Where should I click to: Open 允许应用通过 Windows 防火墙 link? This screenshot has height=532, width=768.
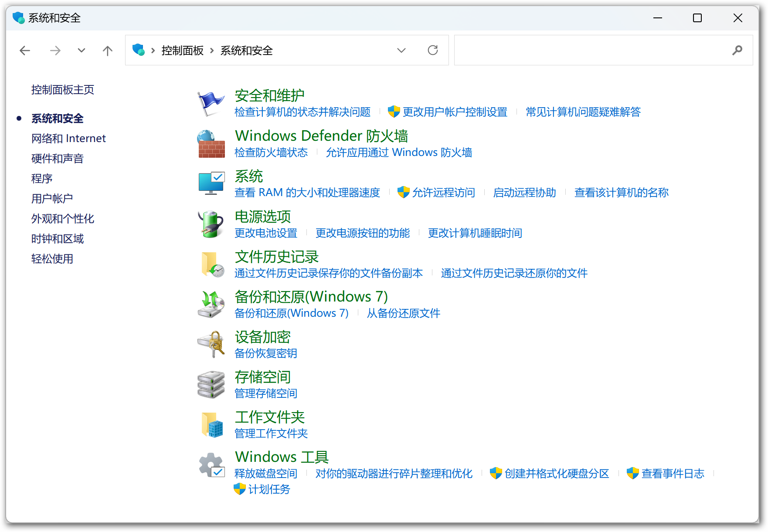pos(399,152)
